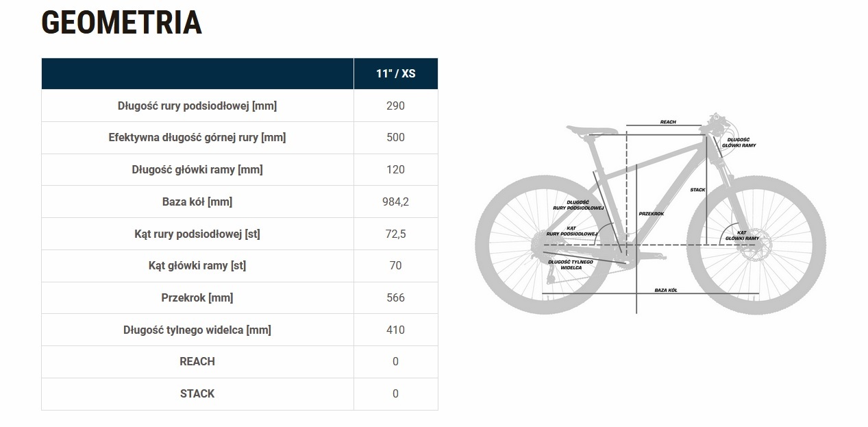Click the PRZEKROK label on diagram
The height and width of the screenshot is (427, 868).
coord(652,214)
